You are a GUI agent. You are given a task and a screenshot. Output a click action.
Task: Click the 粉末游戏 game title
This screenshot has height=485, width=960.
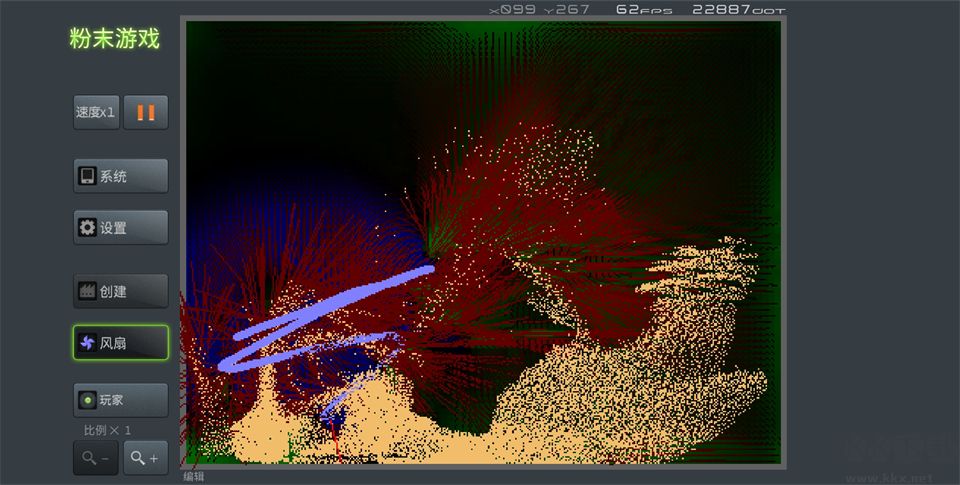click(114, 38)
